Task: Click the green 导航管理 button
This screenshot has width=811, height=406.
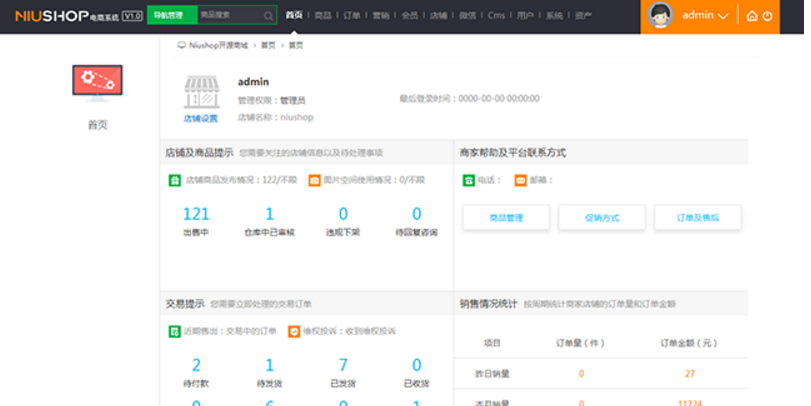Action: tap(172, 15)
